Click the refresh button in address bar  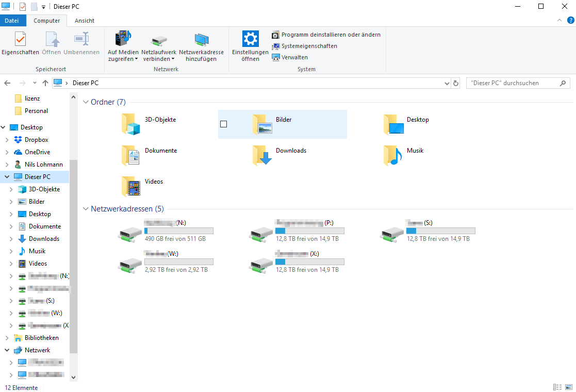(x=456, y=83)
